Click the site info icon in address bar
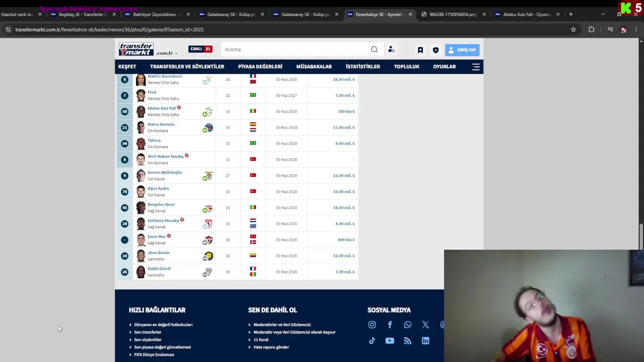The height and width of the screenshot is (362, 644). pos(8,30)
